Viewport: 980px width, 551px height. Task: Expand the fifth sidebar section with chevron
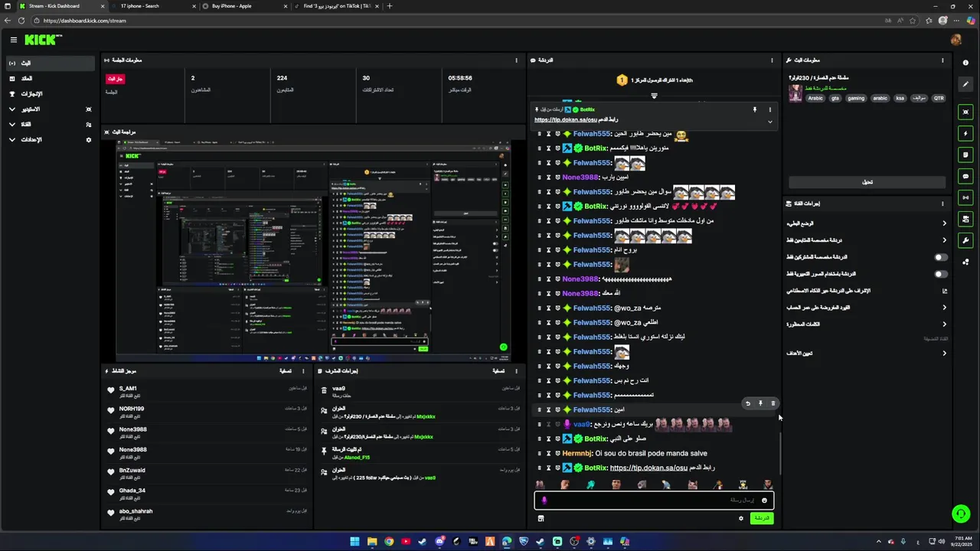(11, 125)
